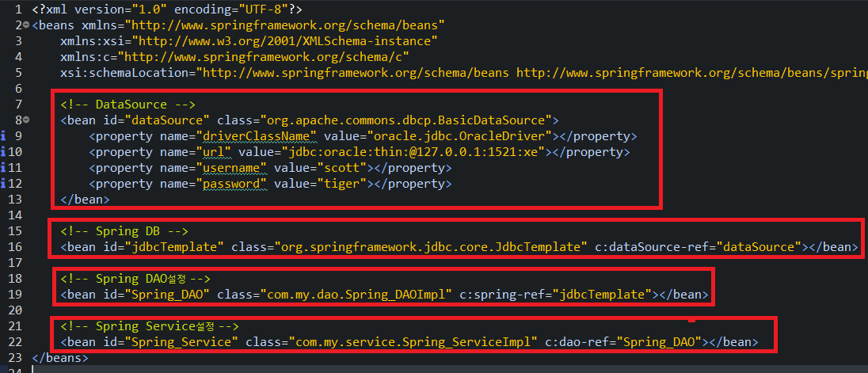Click the xmlns beans namespace URL on line 2

284,25
